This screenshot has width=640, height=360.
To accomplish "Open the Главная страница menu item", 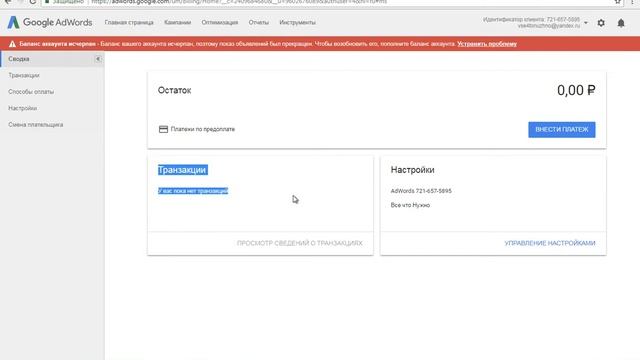I will (x=129, y=22).
